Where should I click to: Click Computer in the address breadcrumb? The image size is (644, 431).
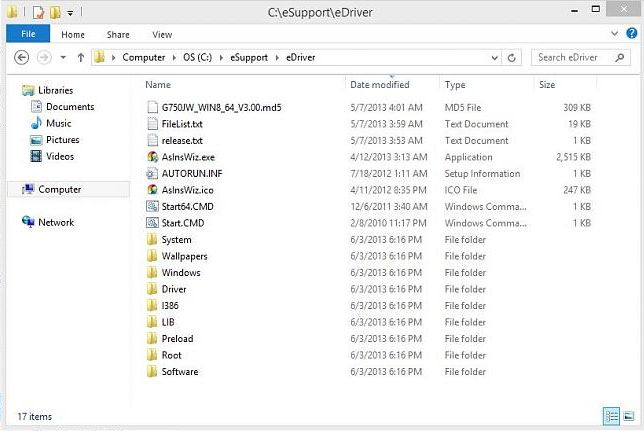[144, 58]
